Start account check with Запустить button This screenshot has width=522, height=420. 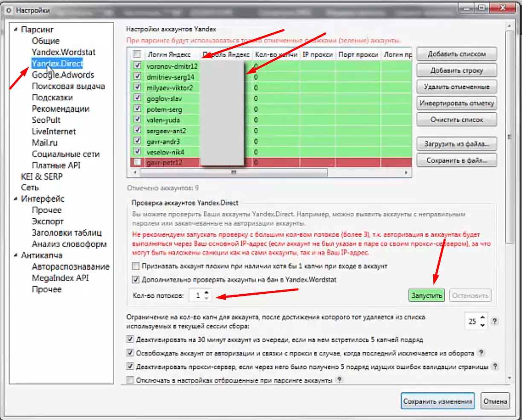pos(426,295)
